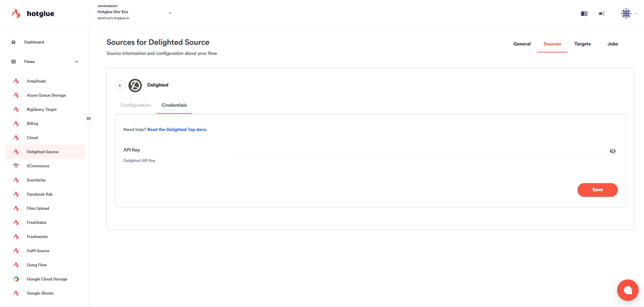Open the ECommerce flow
Viewport: 644px width, 307px height.
(46, 166)
